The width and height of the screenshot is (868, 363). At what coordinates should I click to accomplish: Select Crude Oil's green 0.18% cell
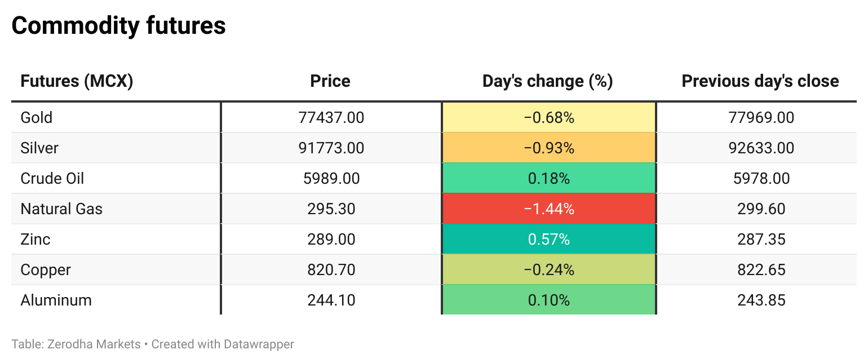tap(549, 178)
